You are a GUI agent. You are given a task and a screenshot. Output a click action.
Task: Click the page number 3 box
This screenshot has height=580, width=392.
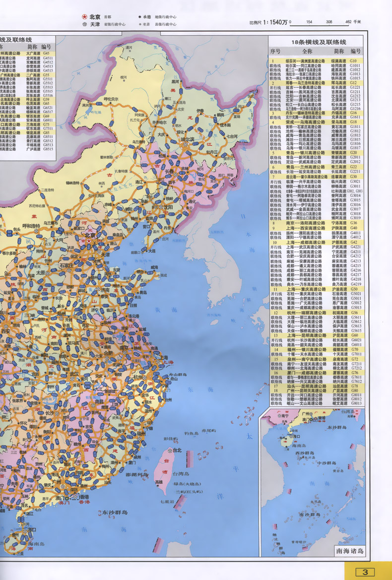pos(365,572)
